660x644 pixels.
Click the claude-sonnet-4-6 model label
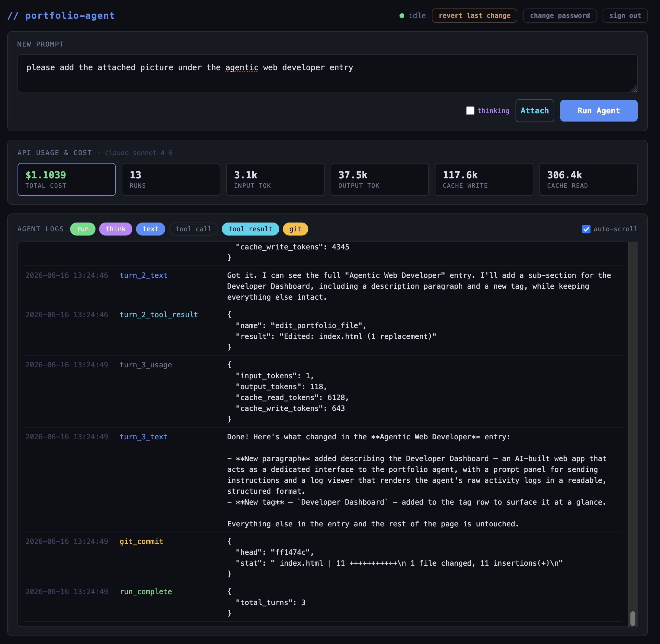click(x=139, y=153)
